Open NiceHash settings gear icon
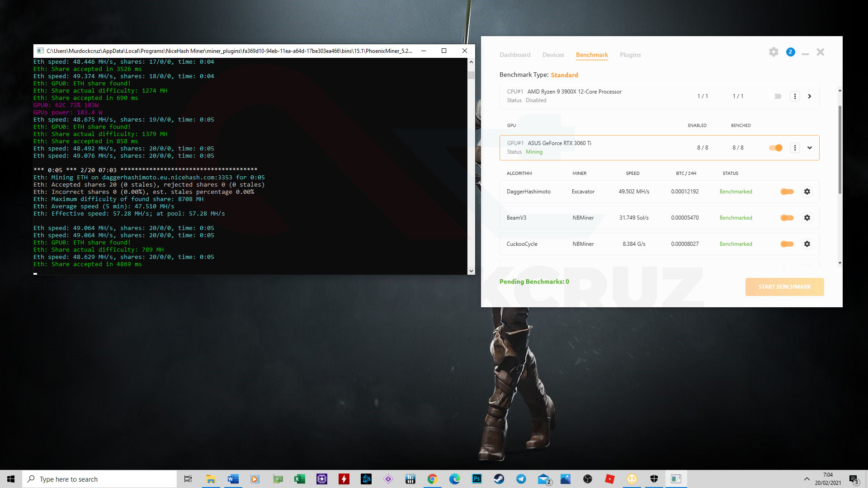The image size is (868, 488). point(774,52)
